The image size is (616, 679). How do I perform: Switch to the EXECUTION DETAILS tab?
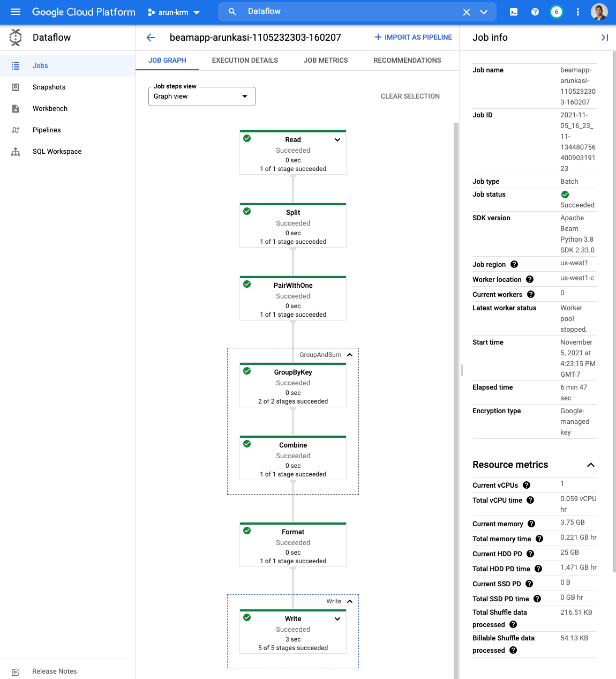[244, 60]
